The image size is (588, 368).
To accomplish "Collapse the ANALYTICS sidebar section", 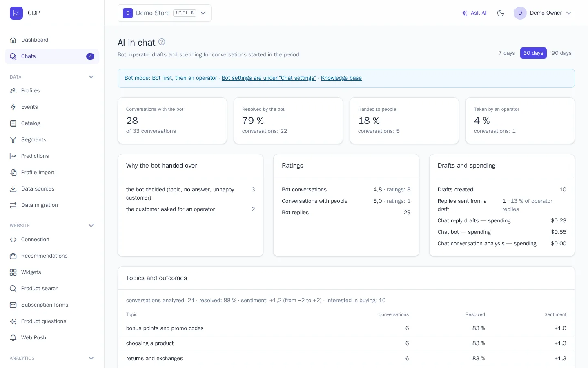I will (x=91, y=358).
